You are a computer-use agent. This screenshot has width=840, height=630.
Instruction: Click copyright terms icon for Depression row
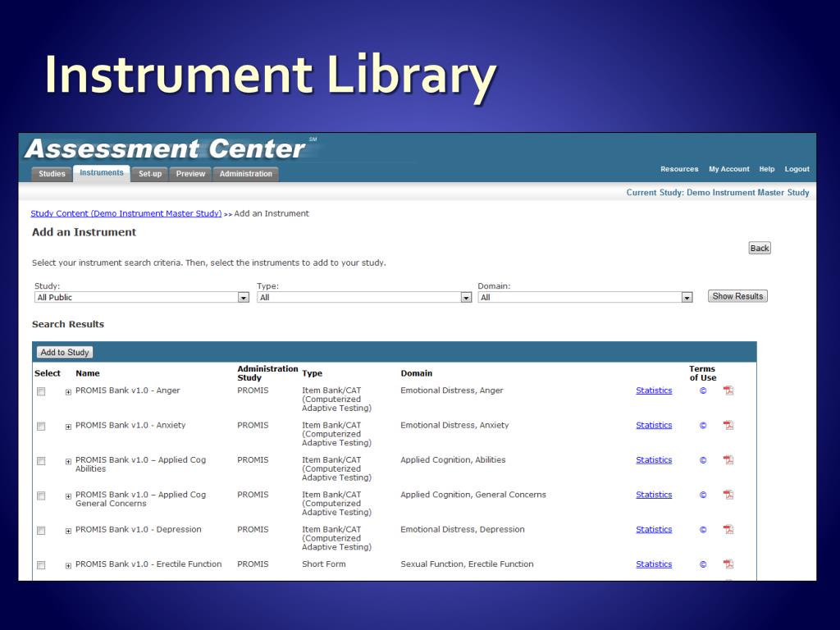pyautogui.click(x=703, y=530)
